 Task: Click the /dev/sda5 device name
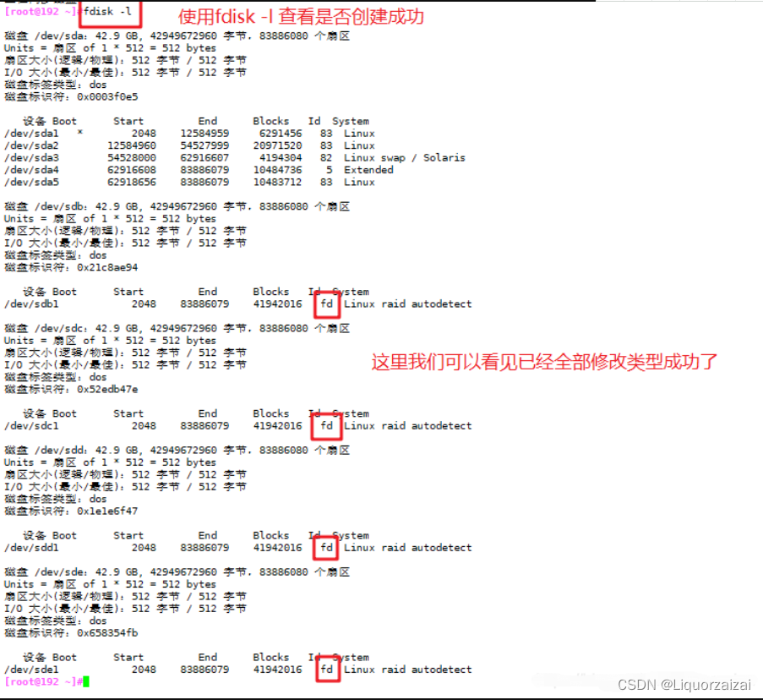click(x=31, y=182)
